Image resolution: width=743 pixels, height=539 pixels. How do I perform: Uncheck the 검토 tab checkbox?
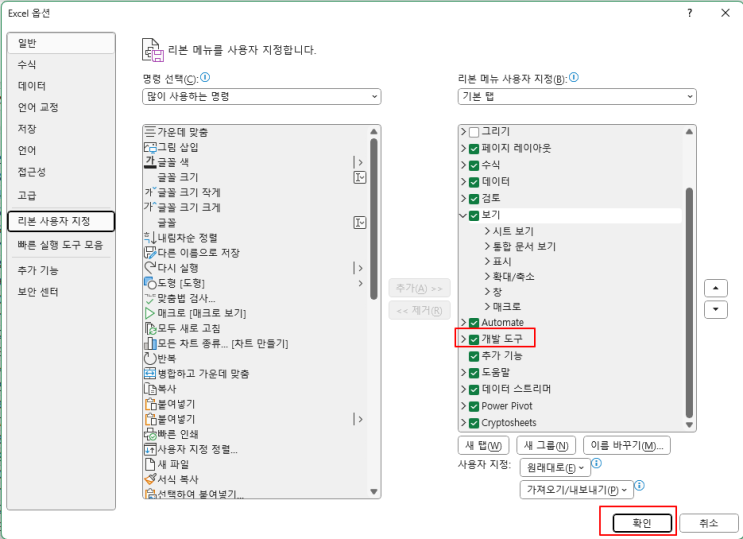coord(474,199)
